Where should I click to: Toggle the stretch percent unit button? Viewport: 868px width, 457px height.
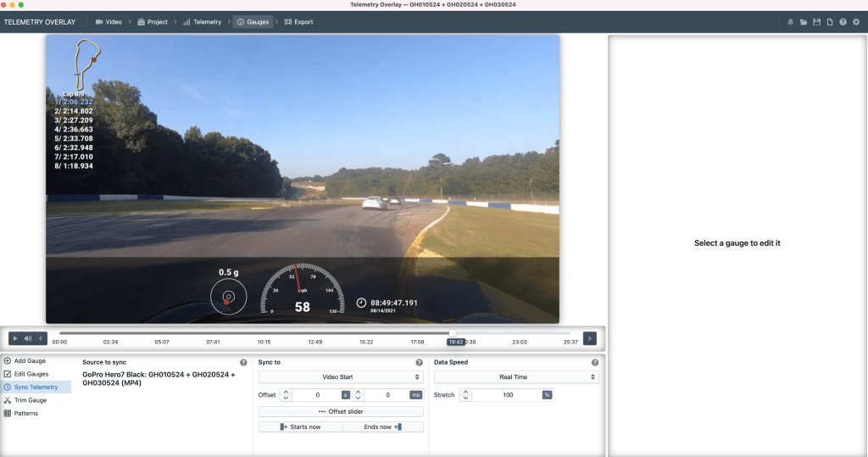[x=548, y=395]
